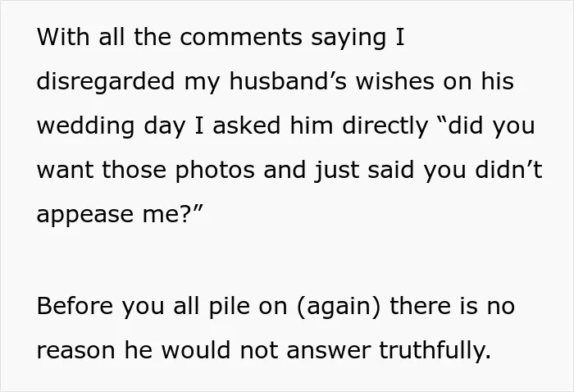The width and height of the screenshot is (574, 392).
Task: Click the word "appease"
Action: pos(85,215)
